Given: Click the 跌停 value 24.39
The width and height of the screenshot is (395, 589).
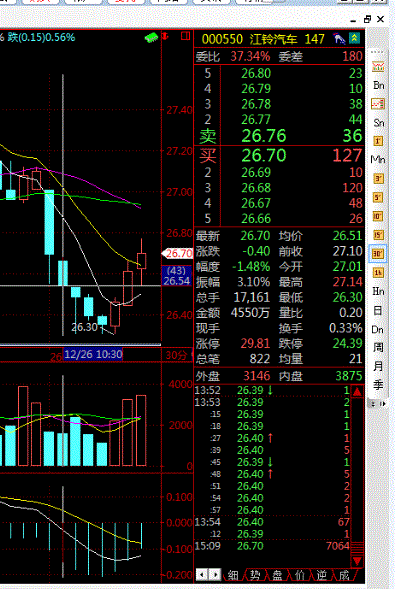Looking at the screenshot, I should (348, 343).
